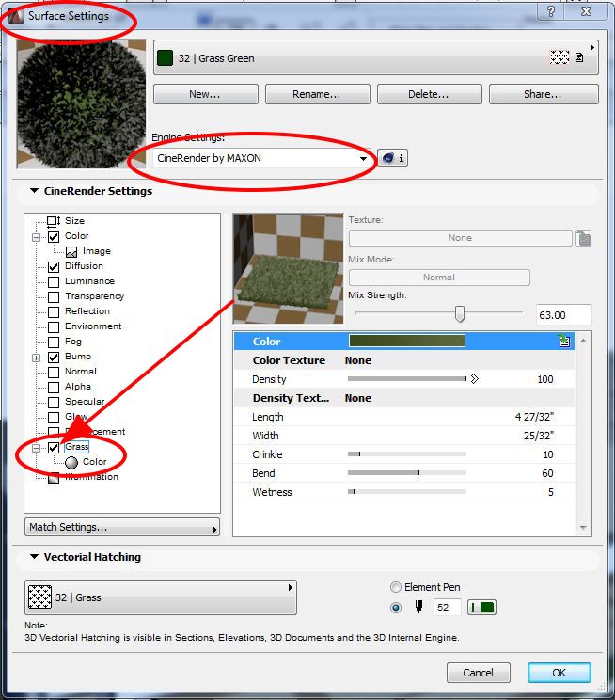
Task: Click the load color icon in Color row
Action: pos(564,342)
